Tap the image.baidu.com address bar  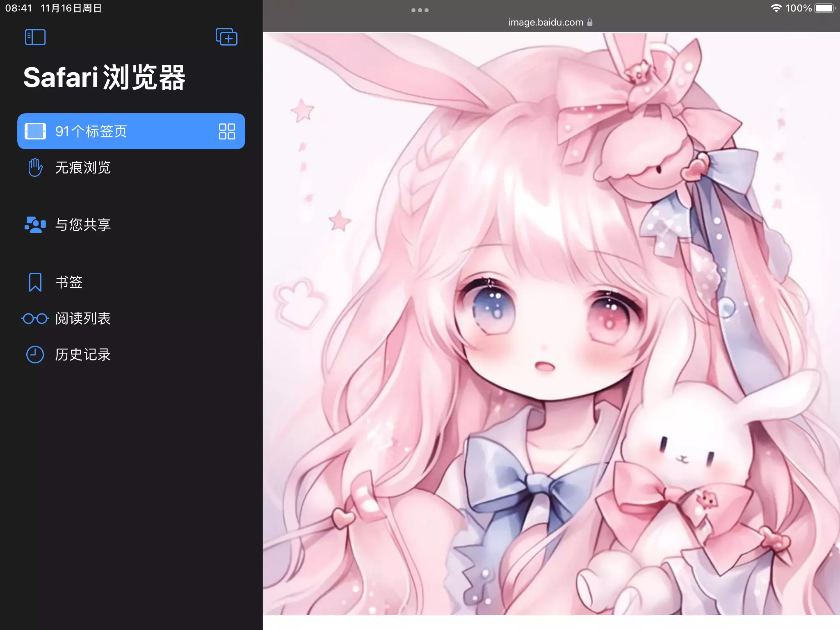point(546,23)
